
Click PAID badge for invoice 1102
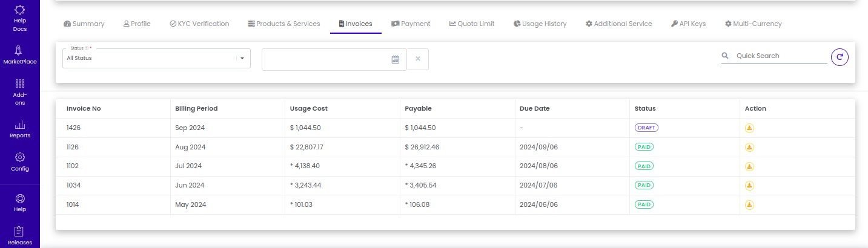(644, 166)
